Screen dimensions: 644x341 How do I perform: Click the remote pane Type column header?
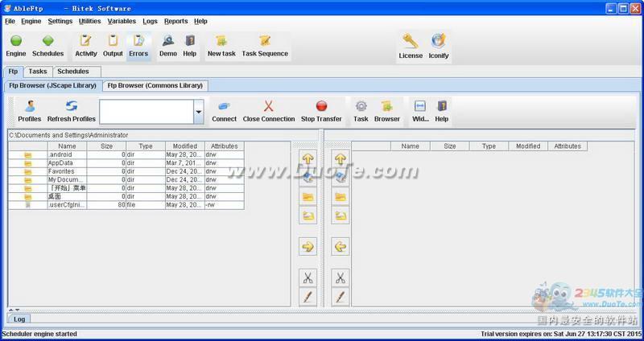pos(489,146)
